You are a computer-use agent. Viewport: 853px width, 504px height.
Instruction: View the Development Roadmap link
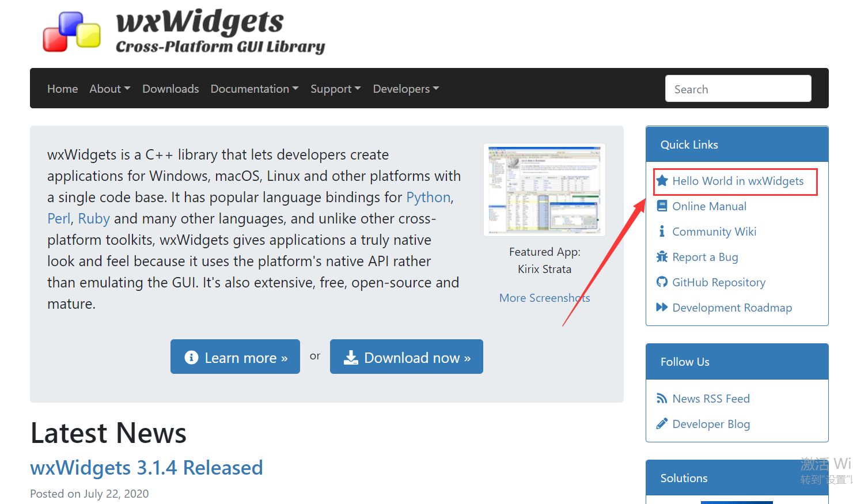(732, 308)
